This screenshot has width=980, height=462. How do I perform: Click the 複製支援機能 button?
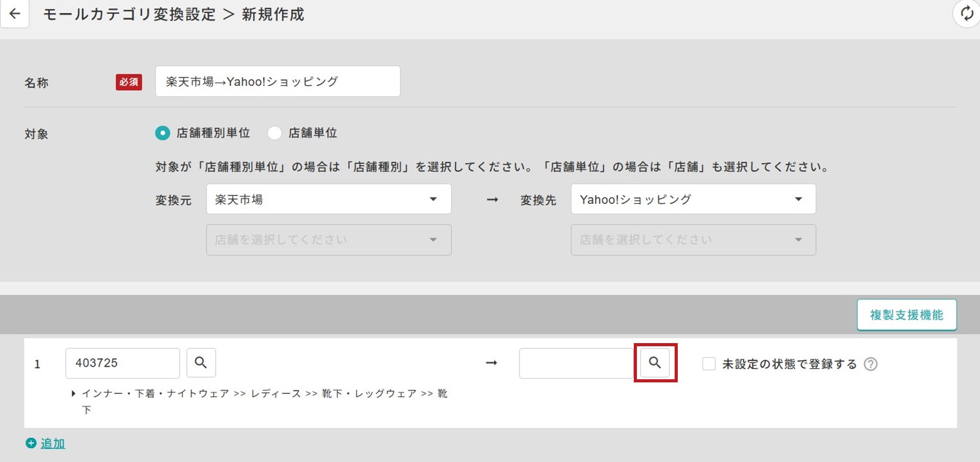pos(907,315)
